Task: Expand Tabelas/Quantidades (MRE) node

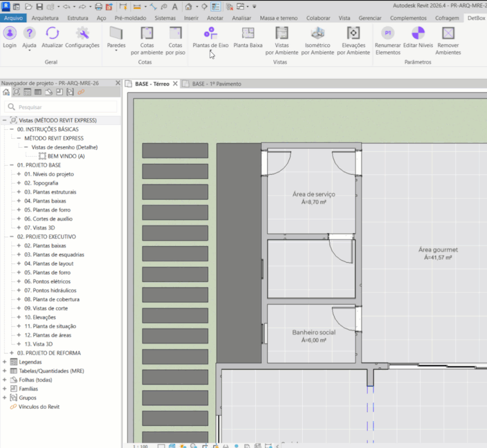Action: [4, 371]
